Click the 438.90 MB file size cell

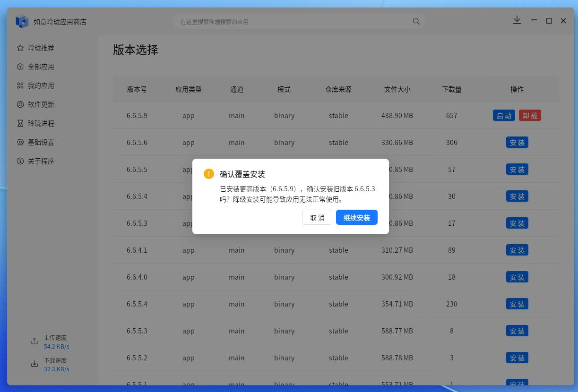point(397,116)
